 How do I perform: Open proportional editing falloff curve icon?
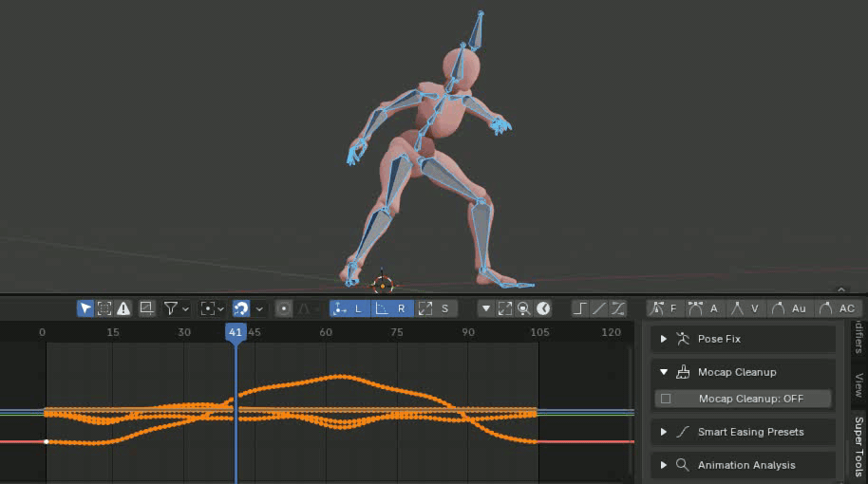click(x=304, y=308)
